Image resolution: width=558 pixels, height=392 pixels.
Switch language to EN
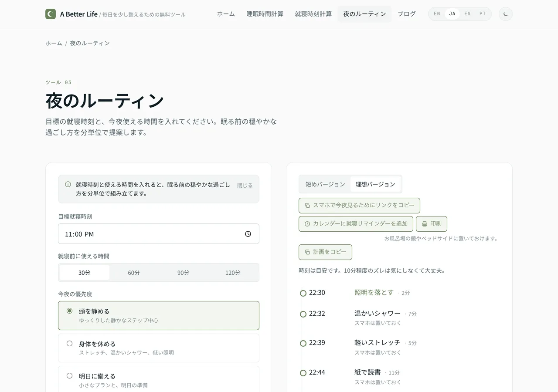[x=437, y=14]
